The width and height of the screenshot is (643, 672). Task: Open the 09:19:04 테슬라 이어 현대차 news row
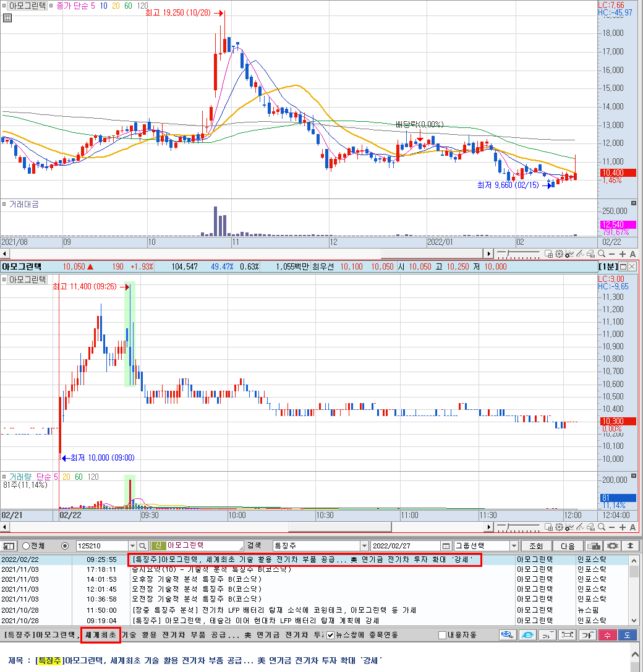(x=315, y=620)
